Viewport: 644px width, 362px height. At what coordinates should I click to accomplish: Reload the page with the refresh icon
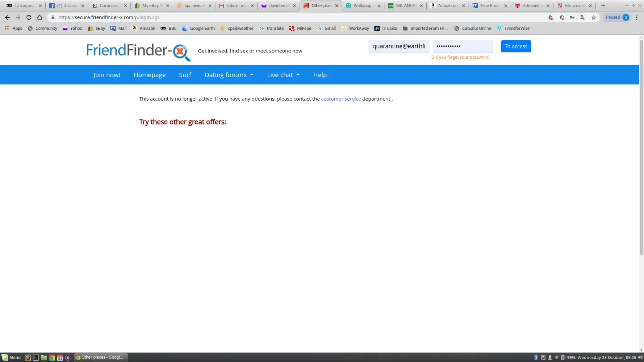pyautogui.click(x=29, y=17)
